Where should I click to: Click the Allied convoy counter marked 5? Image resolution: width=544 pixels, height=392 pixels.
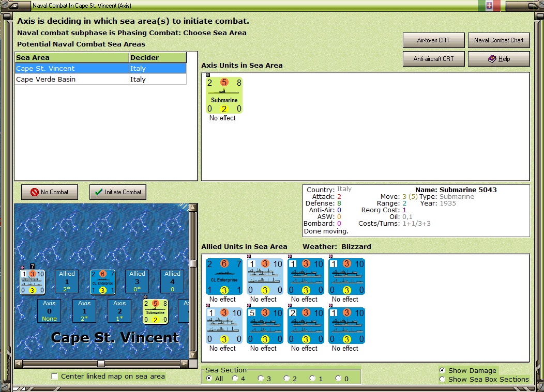pos(265,326)
